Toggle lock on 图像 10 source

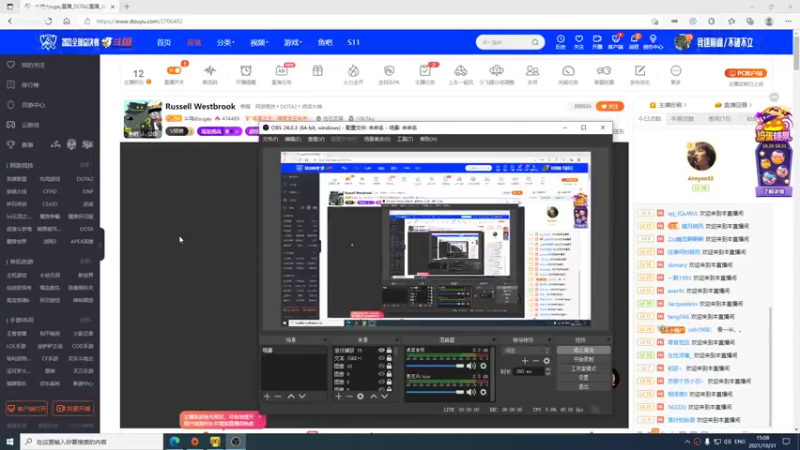point(389,366)
